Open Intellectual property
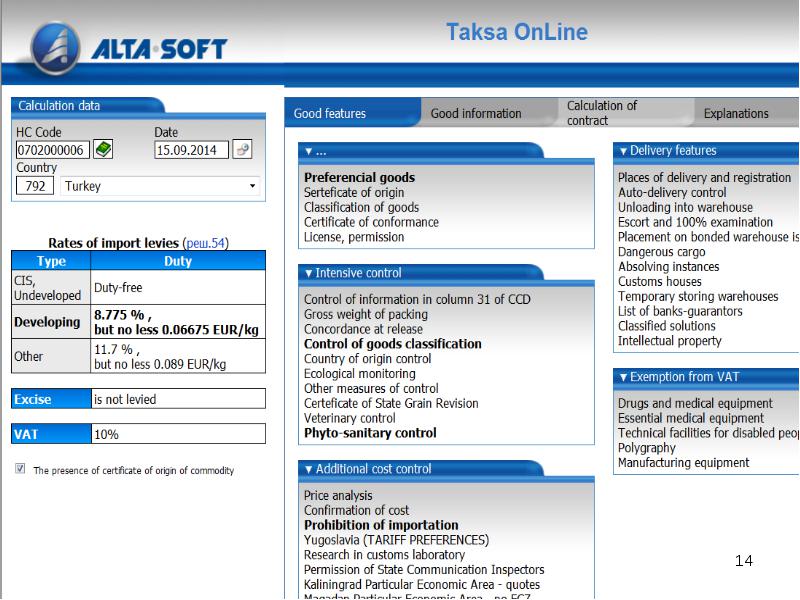The image size is (800, 600). [670, 341]
